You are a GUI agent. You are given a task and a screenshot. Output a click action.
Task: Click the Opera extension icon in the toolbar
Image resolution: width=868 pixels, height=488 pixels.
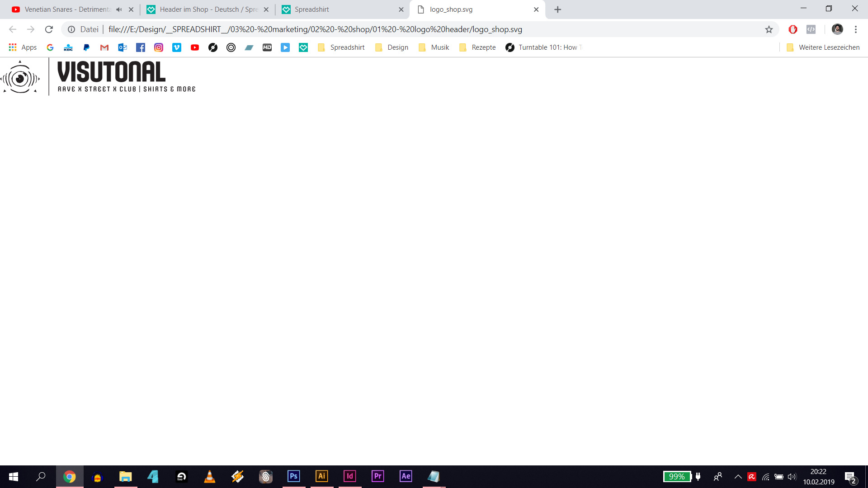(x=793, y=29)
